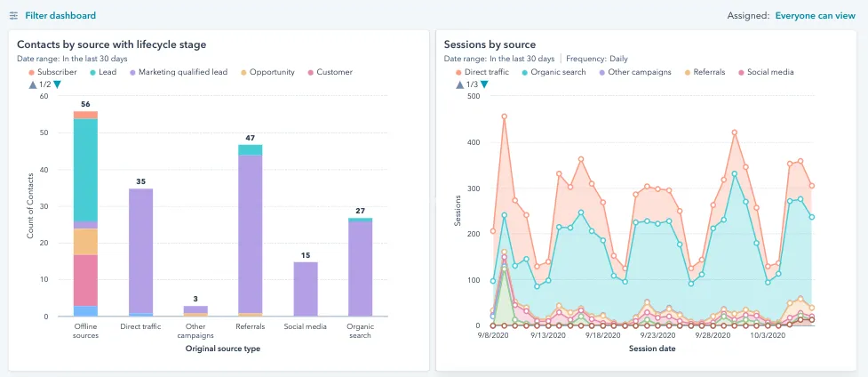This screenshot has width=868, height=377.
Task: Click the Sessions by source chart title
Action: coord(490,45)
